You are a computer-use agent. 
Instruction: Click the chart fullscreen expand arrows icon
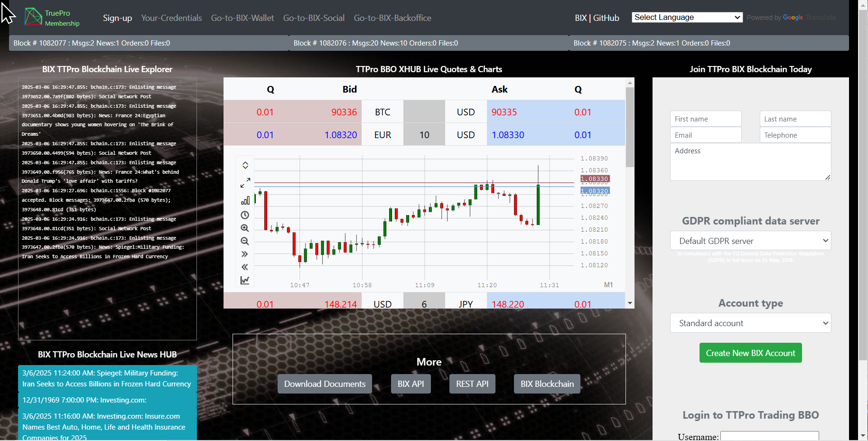coord(245,183)
